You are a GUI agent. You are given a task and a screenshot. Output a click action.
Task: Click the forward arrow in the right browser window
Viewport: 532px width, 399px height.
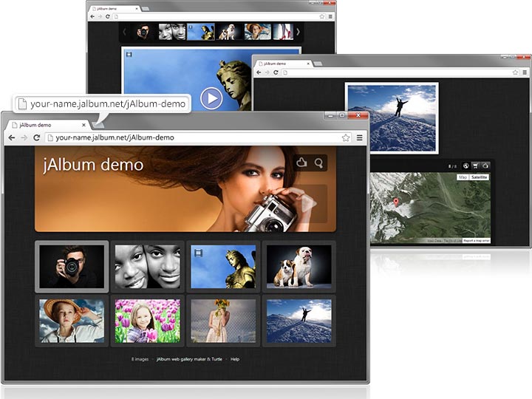click(x=267, y=72)
